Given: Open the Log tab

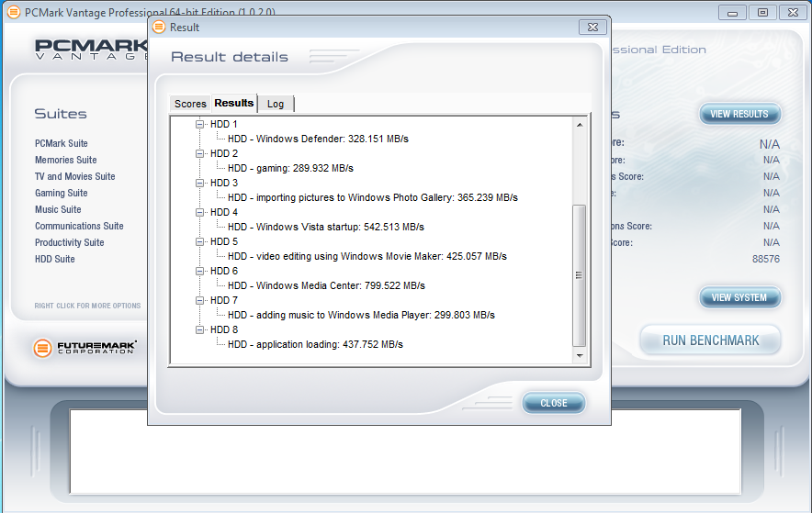Looking at the screenshot, I should pos(276,104).
